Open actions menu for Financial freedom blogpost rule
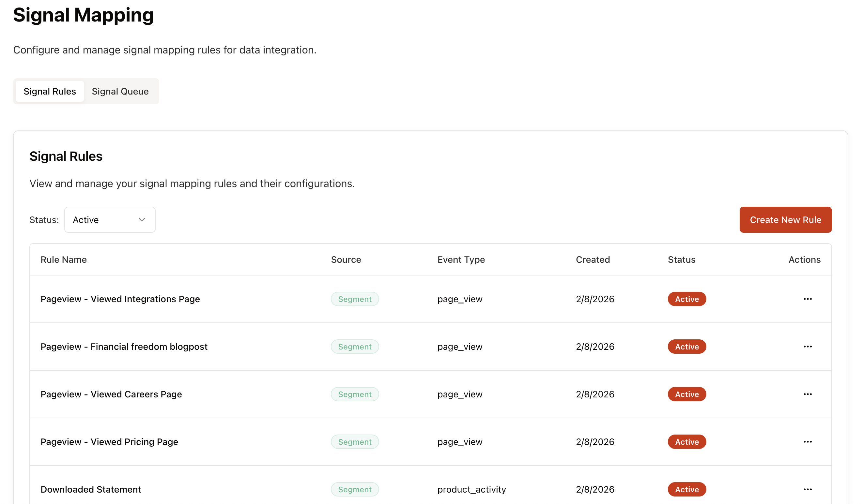Viewport: 862px width, 504px height. 808,347
